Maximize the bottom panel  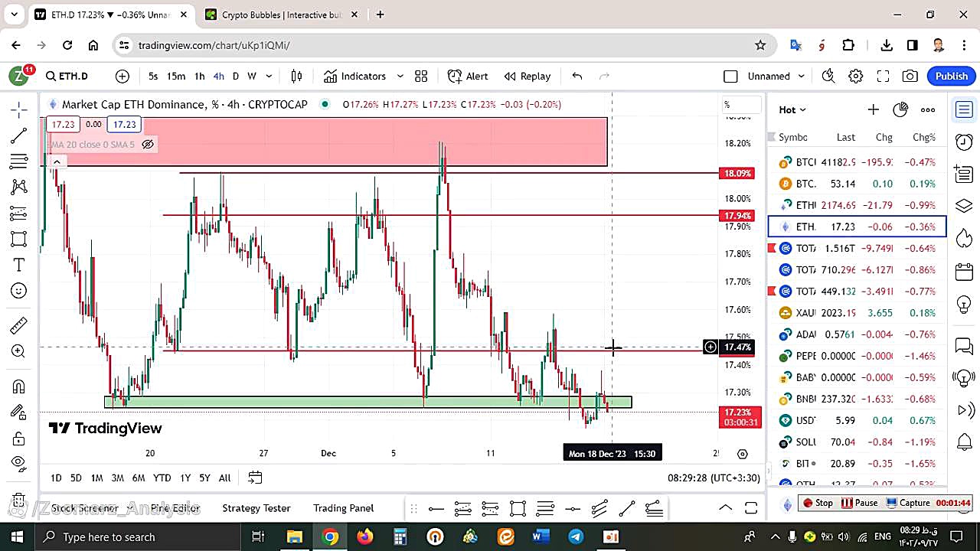pyautogui.click(x=751, y=508)
